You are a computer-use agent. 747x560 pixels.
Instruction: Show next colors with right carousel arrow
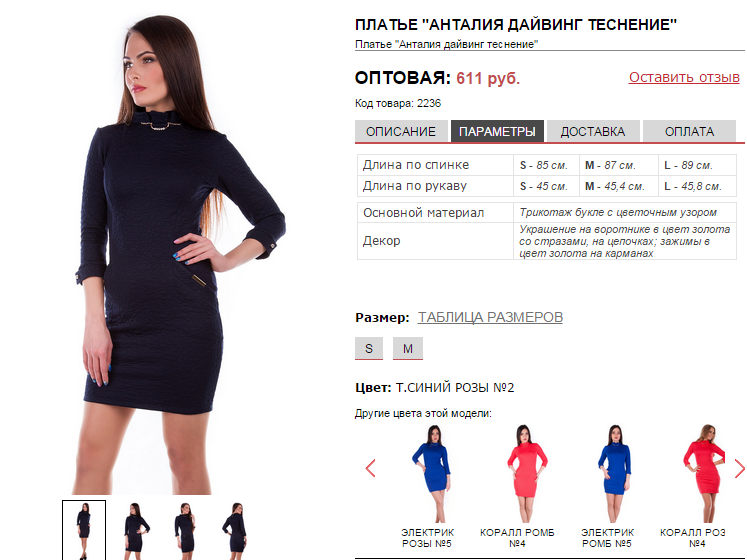point(739,468)
